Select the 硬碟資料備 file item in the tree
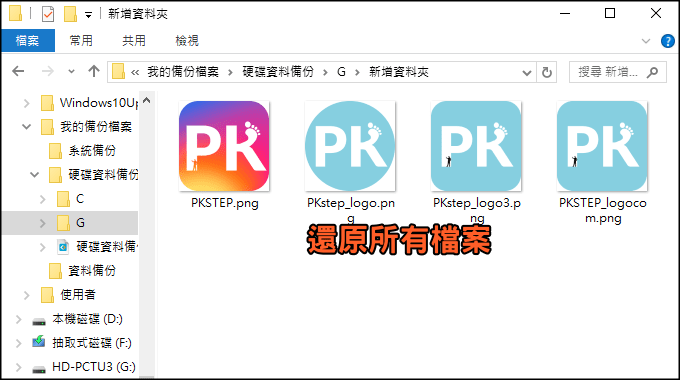The width and height of the screenshot is (680, 380). click(107, 246)
